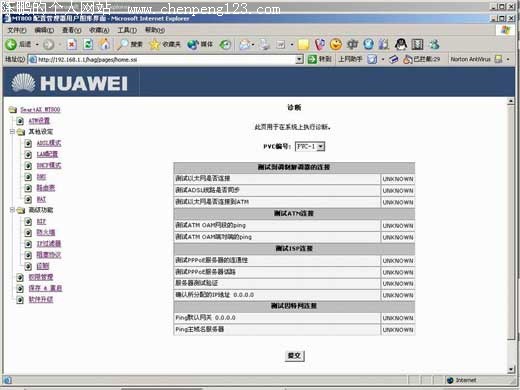
Task: Click the QQ penguin toolbar icon
Action: [x=401, y=44]
